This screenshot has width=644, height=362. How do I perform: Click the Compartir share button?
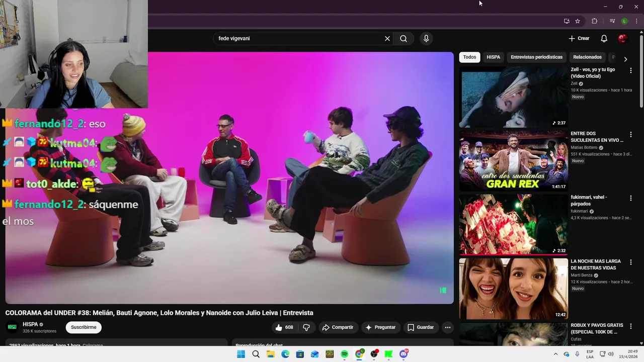point(338,327)
